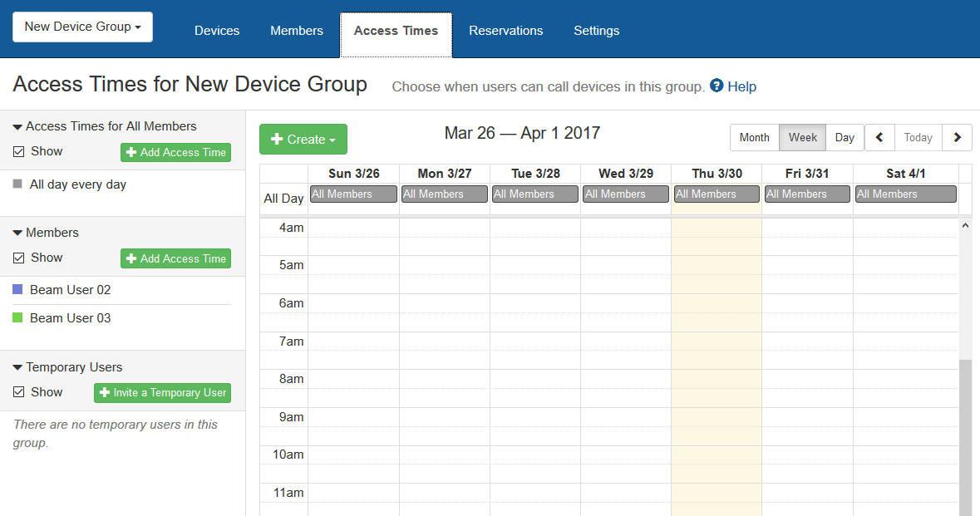Viewport: 980px width, 516px height.
Task: Collapse Access Times for All Members section
Action: tap(17, 127)
